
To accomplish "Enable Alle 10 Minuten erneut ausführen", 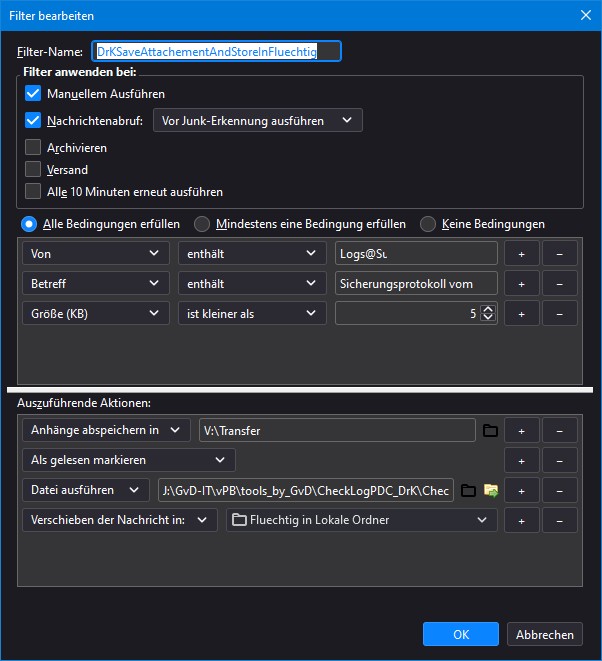I will click(x=33, y=191).
